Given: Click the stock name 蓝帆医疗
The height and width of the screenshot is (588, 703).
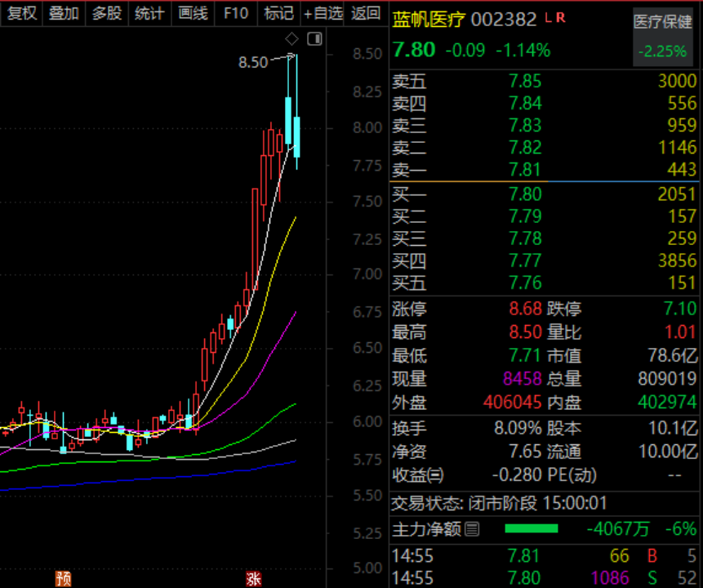Looking at the screenshot, I should coord(427,18).
